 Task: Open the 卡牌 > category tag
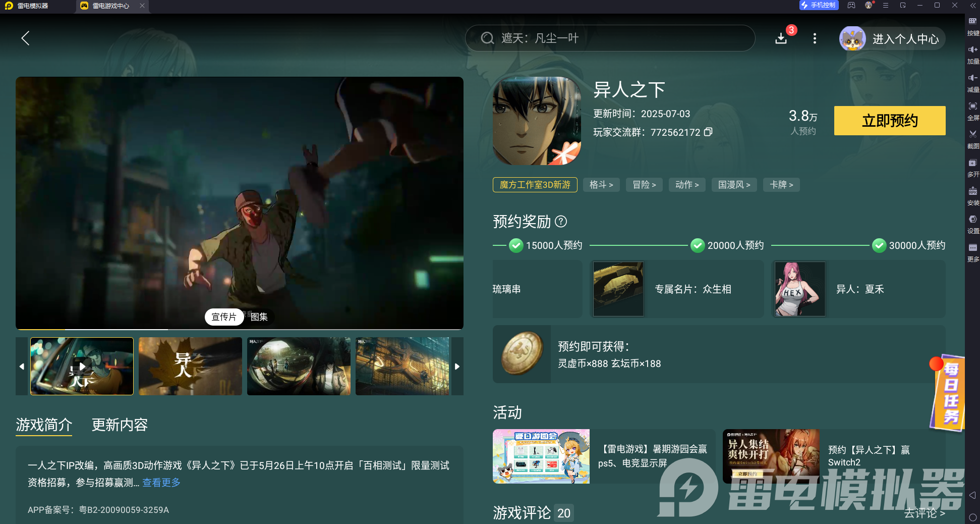(781, 185)
